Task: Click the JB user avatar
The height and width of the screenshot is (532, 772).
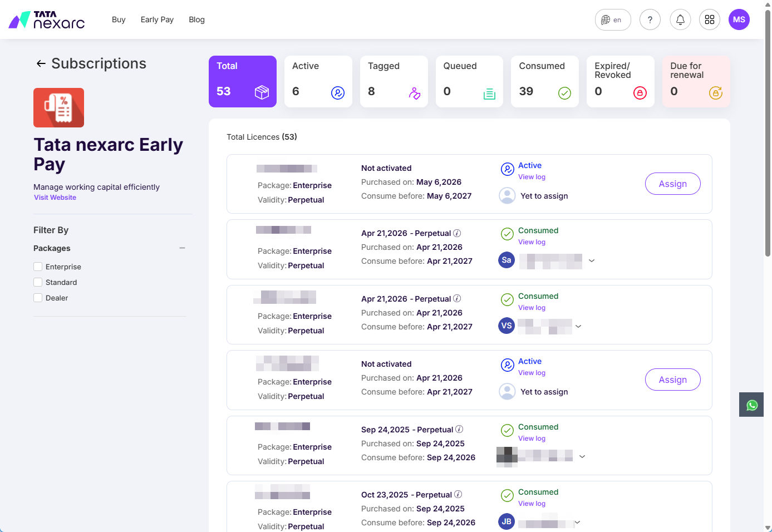Action: point(507,521)
